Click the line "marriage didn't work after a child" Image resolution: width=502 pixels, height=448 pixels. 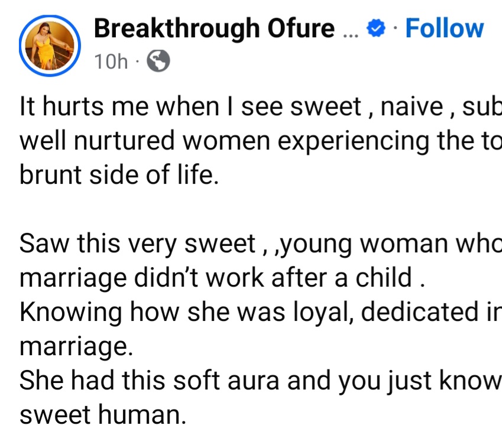(222, 278)
